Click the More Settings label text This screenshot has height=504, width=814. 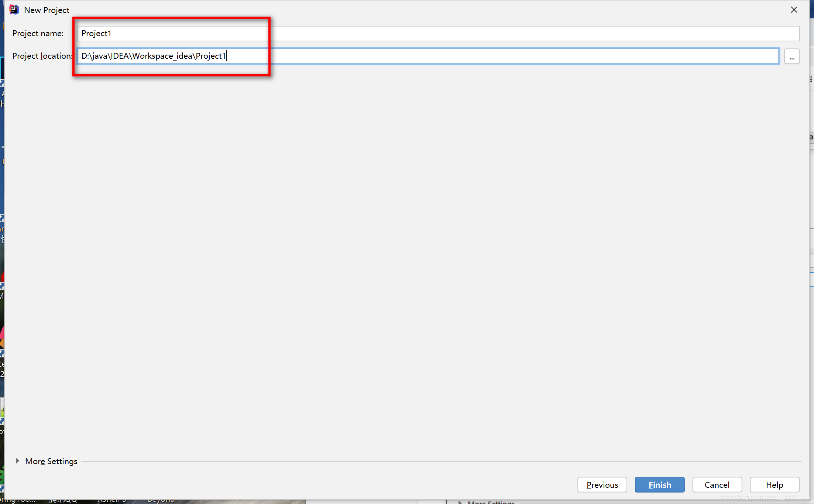(x=51, y=461)
